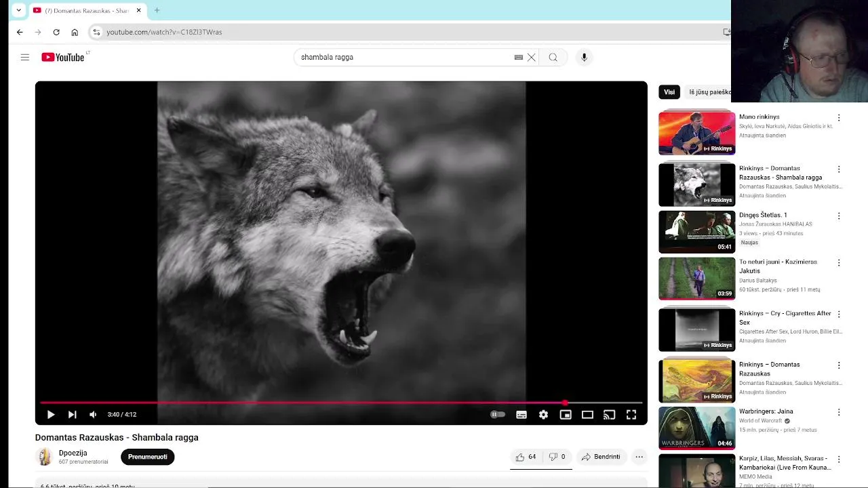Viewport: 868px width, 488px height.
Task: Share the video with Bendrinti
Action: pyautogui.click(x=600, y=457)
